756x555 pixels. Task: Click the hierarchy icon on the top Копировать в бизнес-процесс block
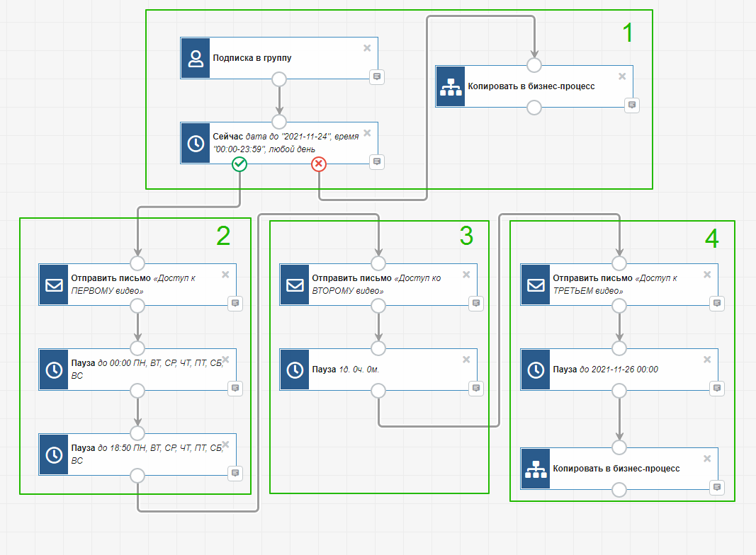click(x=451, y=86)
